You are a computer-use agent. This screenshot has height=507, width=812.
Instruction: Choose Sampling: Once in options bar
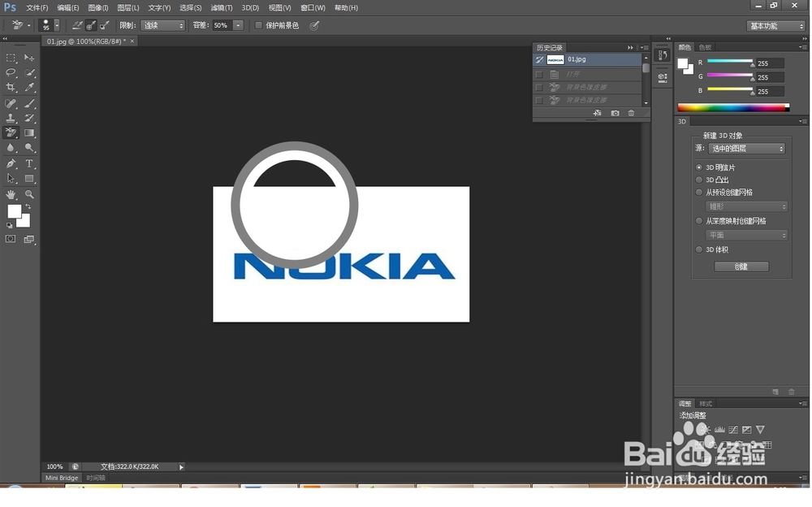coord(91,25)
